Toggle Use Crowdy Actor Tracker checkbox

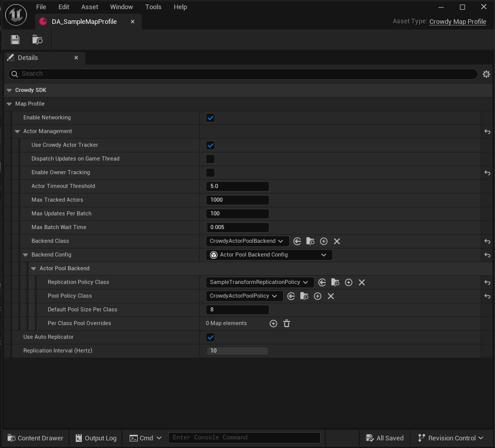point(210,145)
